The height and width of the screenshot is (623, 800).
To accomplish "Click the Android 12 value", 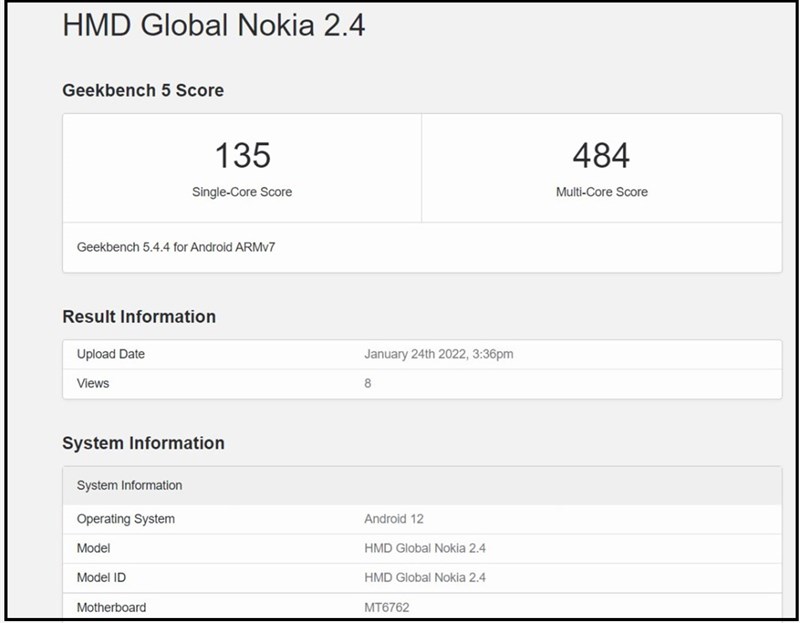I will pyautogui.click(x=393, y=519).
